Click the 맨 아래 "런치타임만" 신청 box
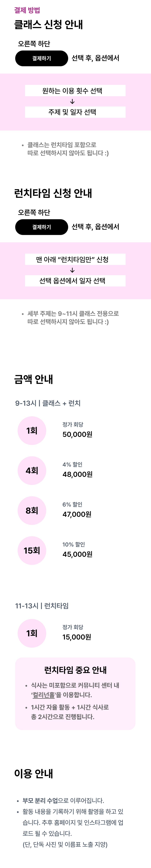 pos(75,259)
